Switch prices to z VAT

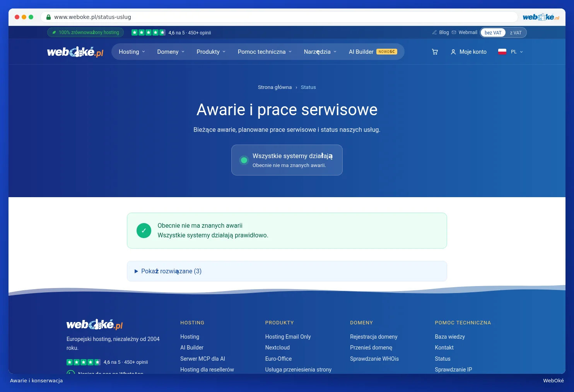[x=516, y=33]
